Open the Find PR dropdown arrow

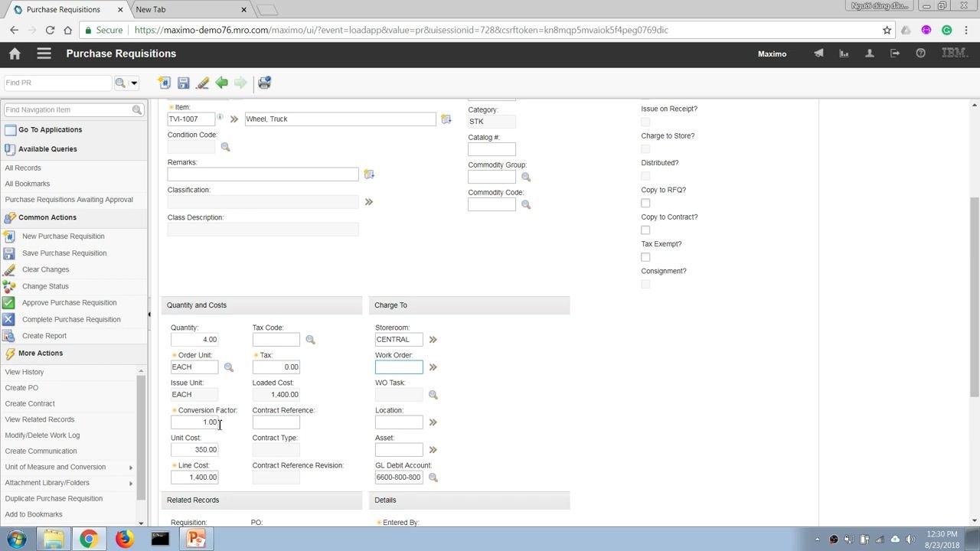click(134, 83)
